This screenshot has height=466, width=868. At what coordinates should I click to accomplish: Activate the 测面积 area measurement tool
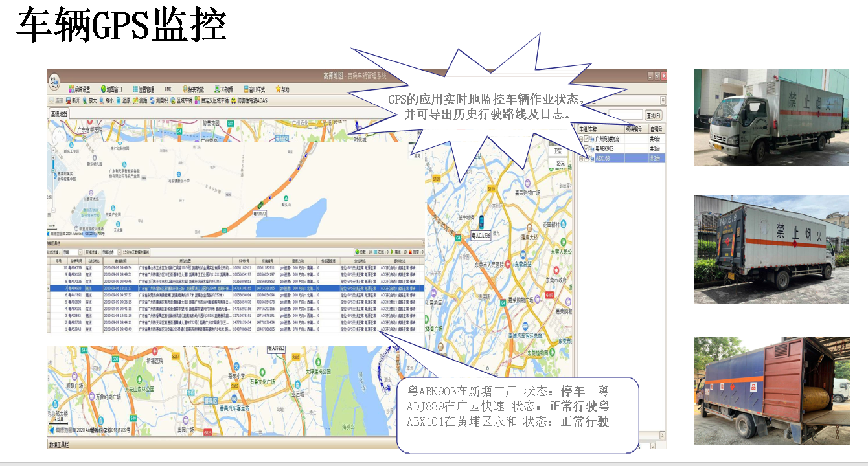[162, 101]
